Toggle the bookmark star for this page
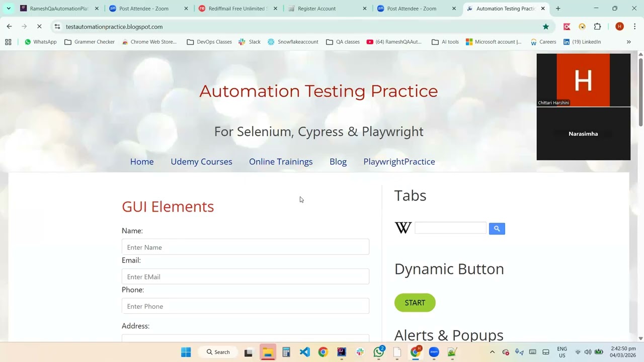The width and height of the screenshot is (644, 362). point(546,27)
